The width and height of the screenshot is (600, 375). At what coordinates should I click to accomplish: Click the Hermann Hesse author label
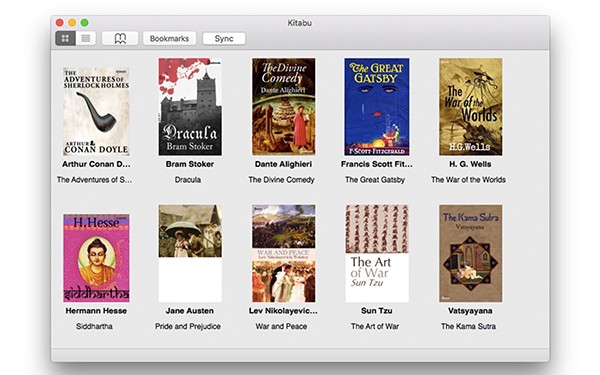coord(96,311)
